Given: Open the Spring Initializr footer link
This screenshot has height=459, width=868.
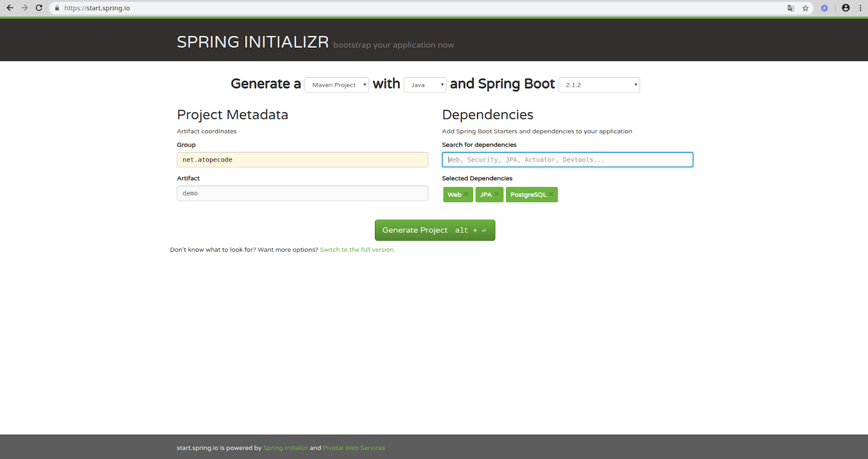Looking at the screenshot, I should 285,448.
